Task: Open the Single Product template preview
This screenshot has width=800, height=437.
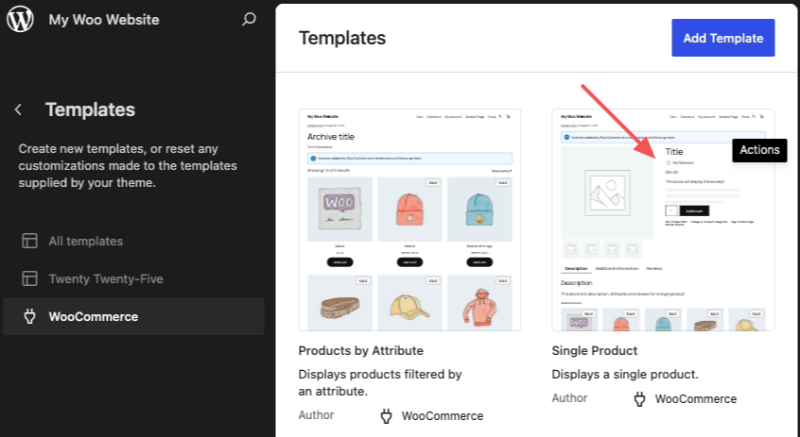Action: (x=663, y=220)
